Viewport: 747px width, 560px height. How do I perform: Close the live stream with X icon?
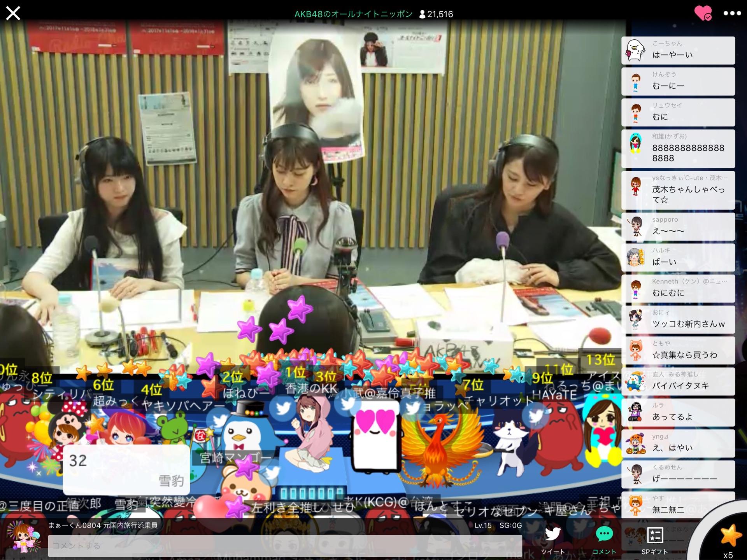click(13, 14)
